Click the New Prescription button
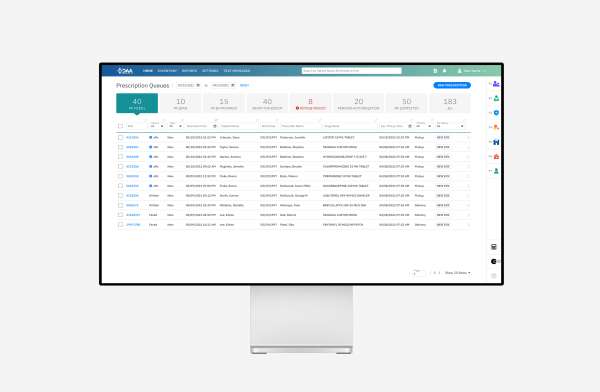This screenshot has height=392, width=600. 452,85
